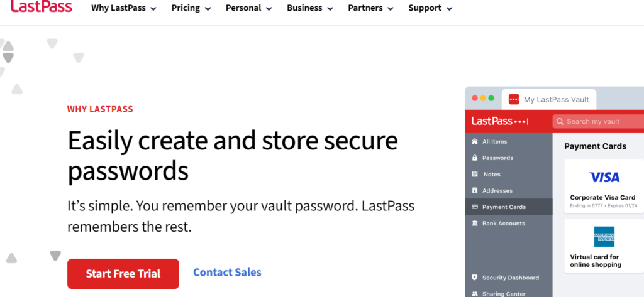Click the Addresses contact icon
The image size is (644, 297).
coord(475,191)
